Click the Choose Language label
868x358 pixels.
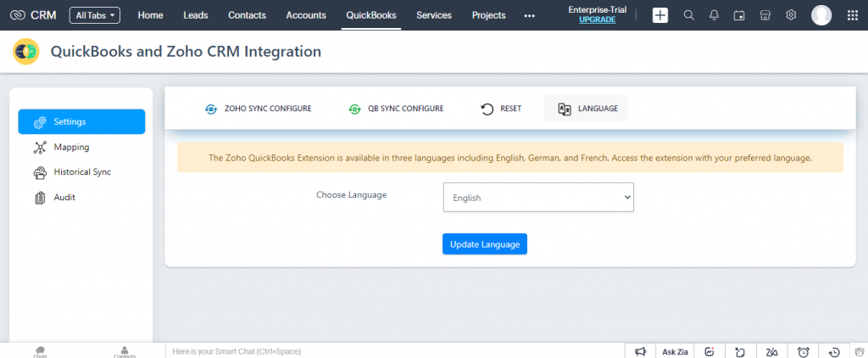(352, 194)
